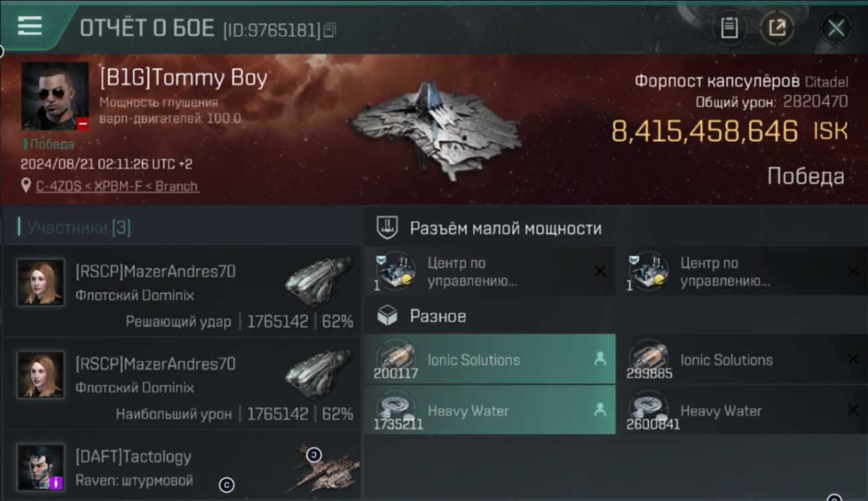Viewport: 868px width, 501px height.
Task: Copy the battle report ID
Action: coord(329,30)
